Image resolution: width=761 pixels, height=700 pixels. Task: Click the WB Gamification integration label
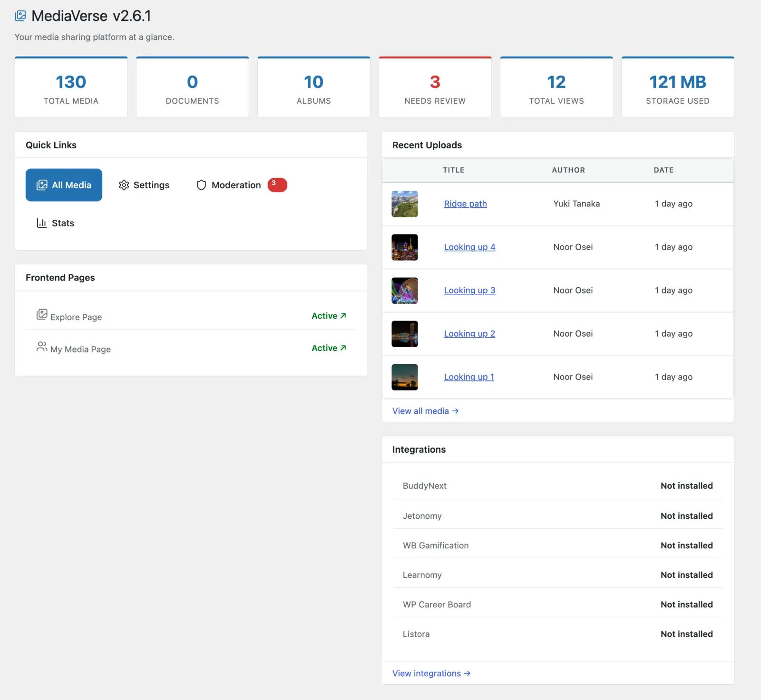tap(436, 545)
